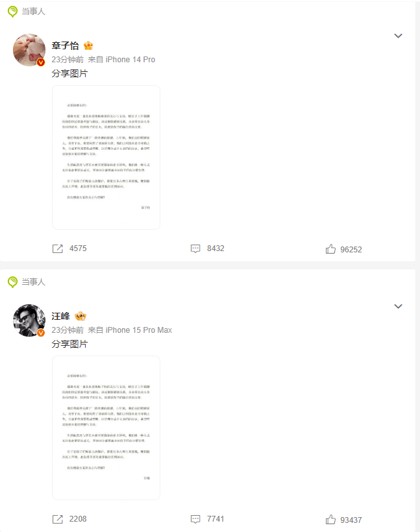Like 汪峰's post with thumbs-up icon
This screenshot has width=420, height=532.
tap(330, 520)
